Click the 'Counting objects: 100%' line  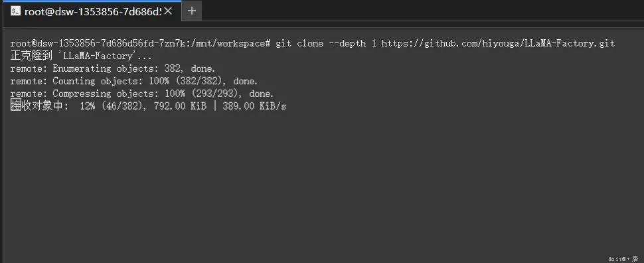pyautogui.click(x=134, y=81)
